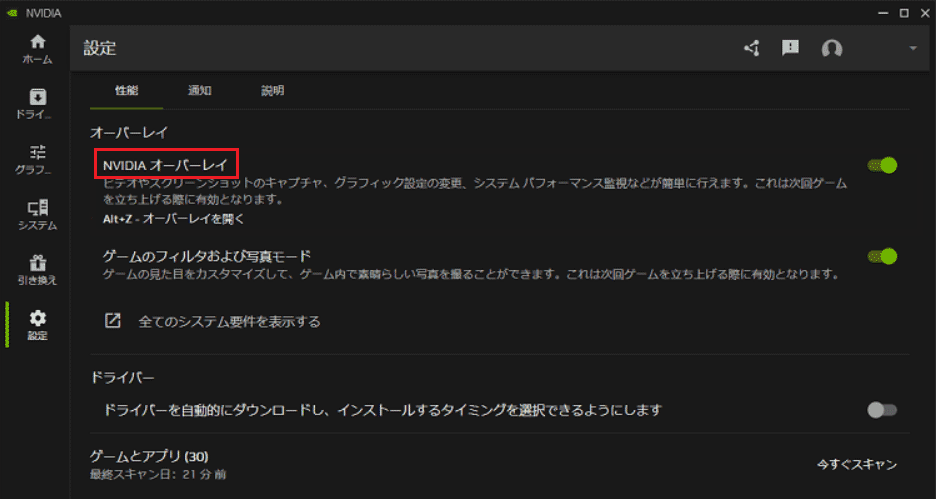The width and height of the screenshot is (936, 499).
Task: Open the ホーム home icon in sidebar
Action: tap(38, 42)
